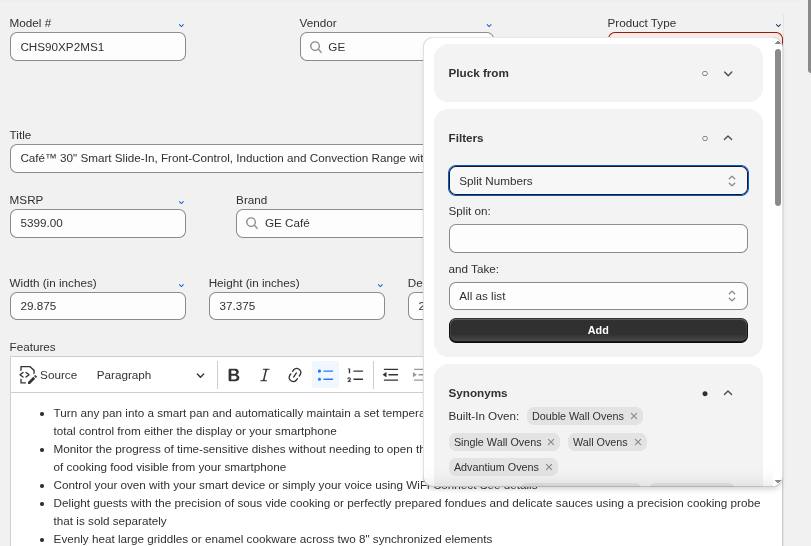Open the Paragraph heading style dropdown
Screen dimensions: 811x546
click(x=150, y=375)
